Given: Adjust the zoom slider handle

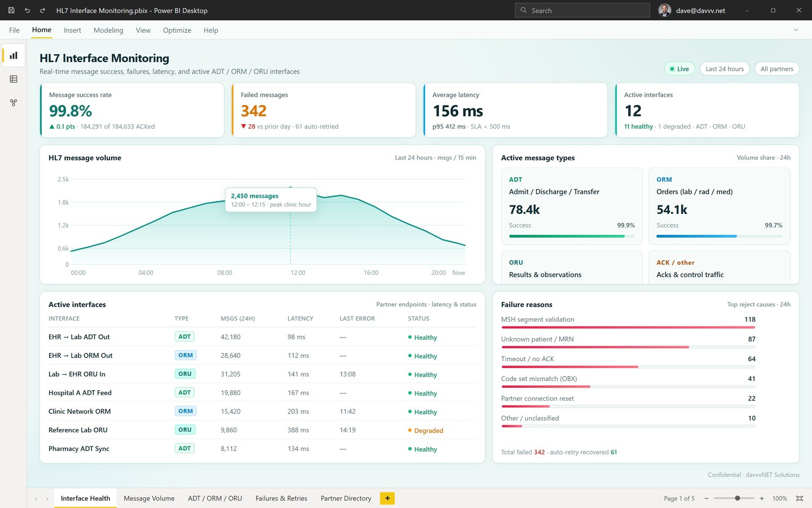Looking at the screenshot, I should click(738, 498).
